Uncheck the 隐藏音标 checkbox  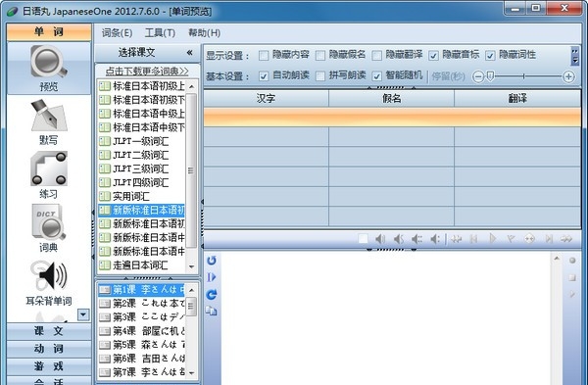(x=433, y=56)
